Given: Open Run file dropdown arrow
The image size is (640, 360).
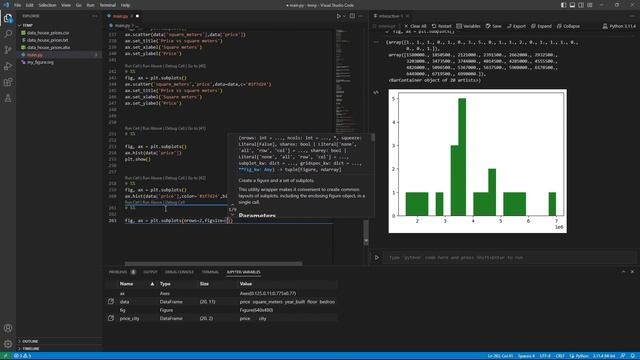Looking at the screenshot, I should pyautogui.click(x=344, y=16).
